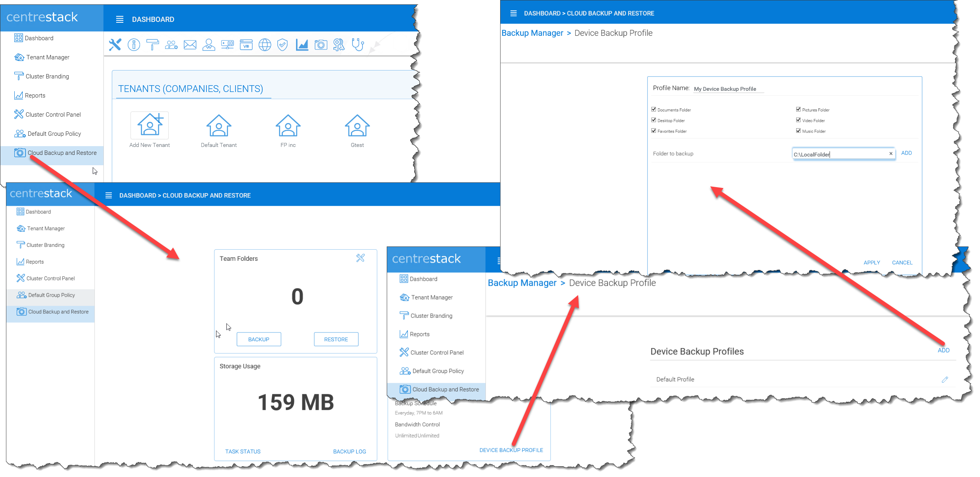Uncheck the Documents Folder checkbox
The image size is (980, 477).
tap(654, 109)
